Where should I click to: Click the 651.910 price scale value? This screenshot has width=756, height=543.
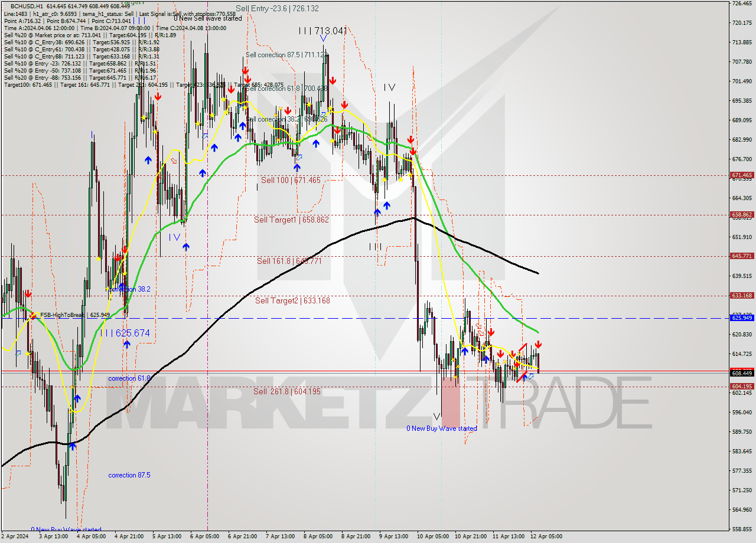click(x=742, y=237)
